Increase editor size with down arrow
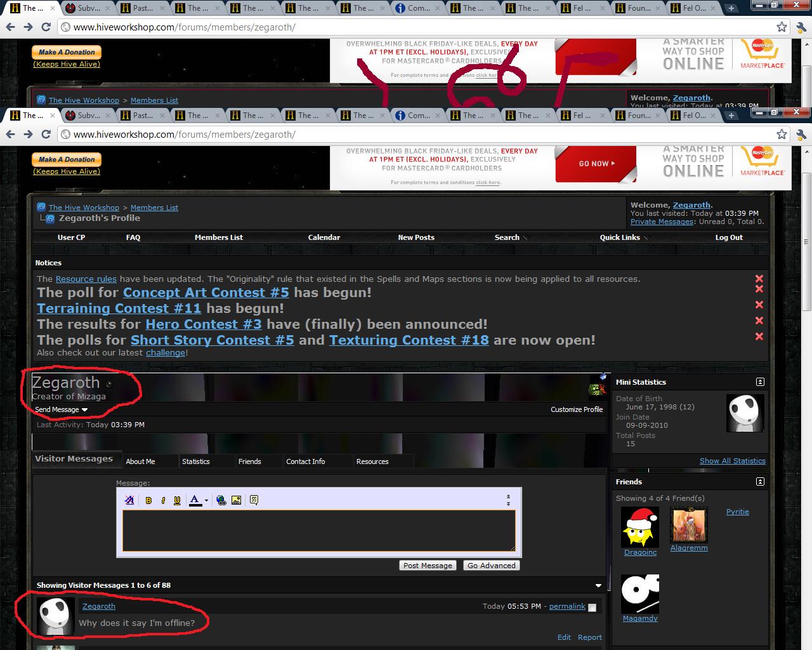This screenshot has width=812, height=650. pyautogui.click(x=508, y=503)
